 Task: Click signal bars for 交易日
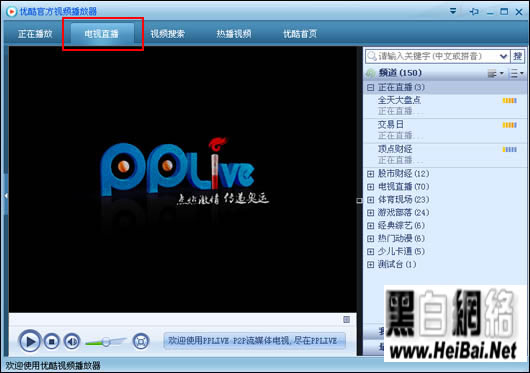coord(509,125)
